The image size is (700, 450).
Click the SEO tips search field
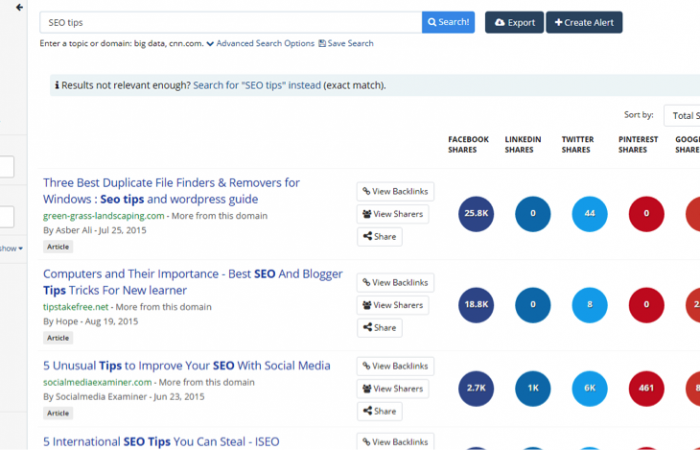click(230, 22)
